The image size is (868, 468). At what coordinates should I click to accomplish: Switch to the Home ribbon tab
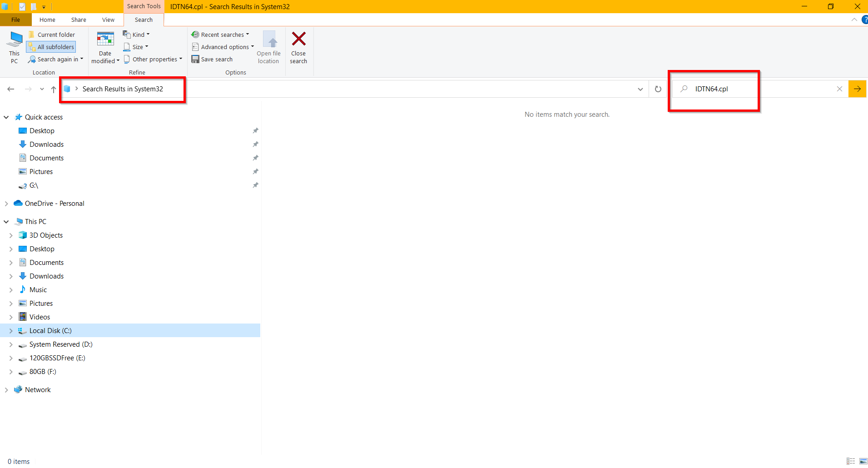click(47, 20)
